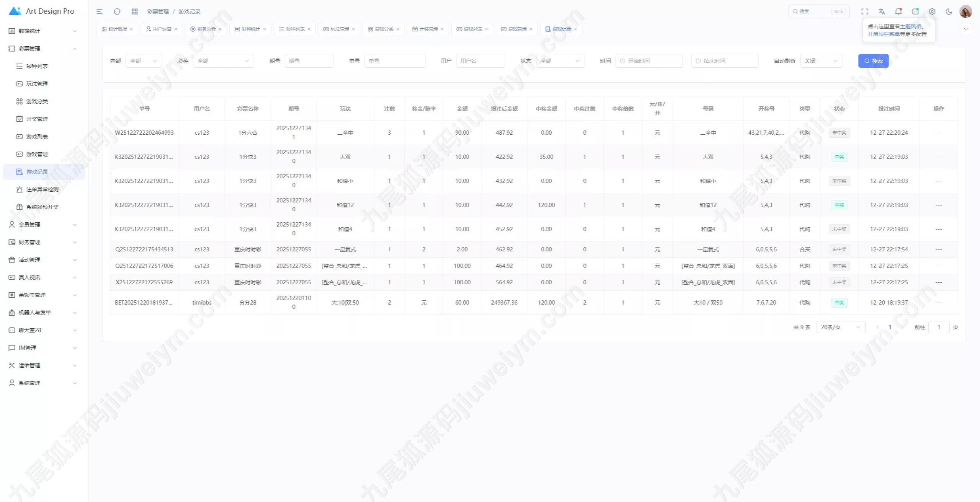The width and height of the screenshot is (980, 502).
Task: Click the blue 搜索 button
Action: 873,61
